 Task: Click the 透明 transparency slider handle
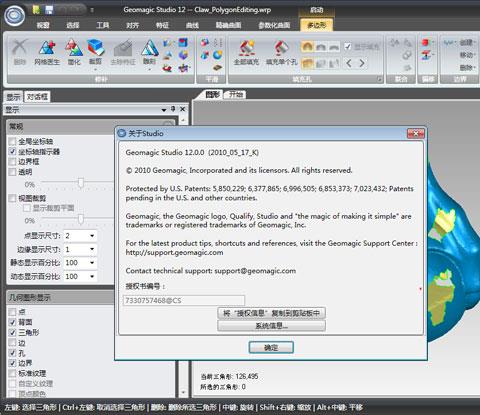81,182
